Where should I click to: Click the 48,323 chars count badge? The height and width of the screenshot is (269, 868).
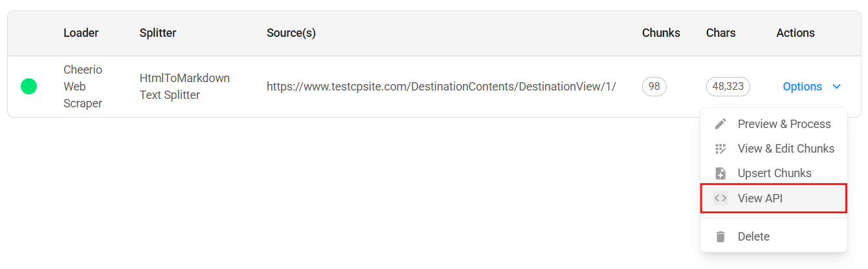click(x=728, y=87)
